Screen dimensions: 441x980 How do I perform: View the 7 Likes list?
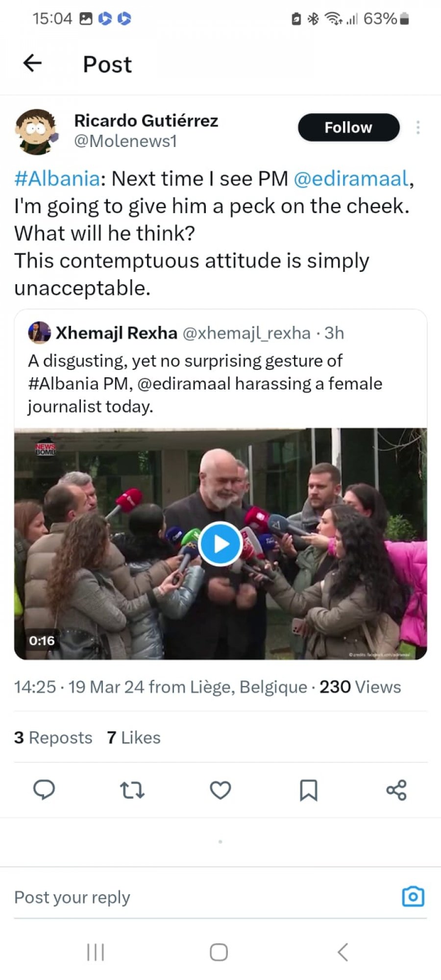point(134,737)
